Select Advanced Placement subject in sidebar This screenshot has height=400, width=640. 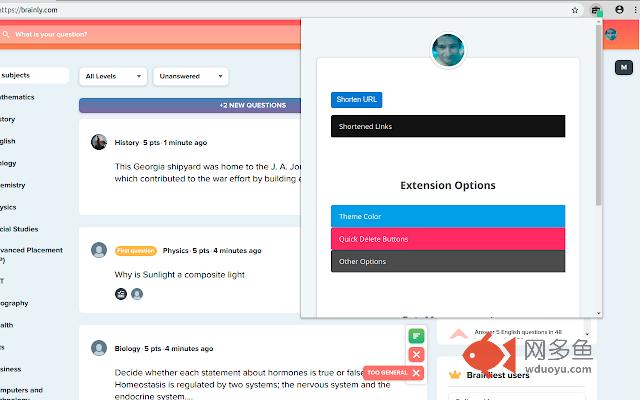click(31, 255)
